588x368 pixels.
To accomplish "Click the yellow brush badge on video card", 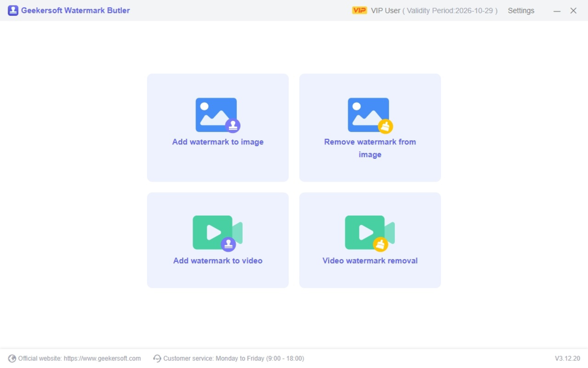I will (x=381, y=244).
